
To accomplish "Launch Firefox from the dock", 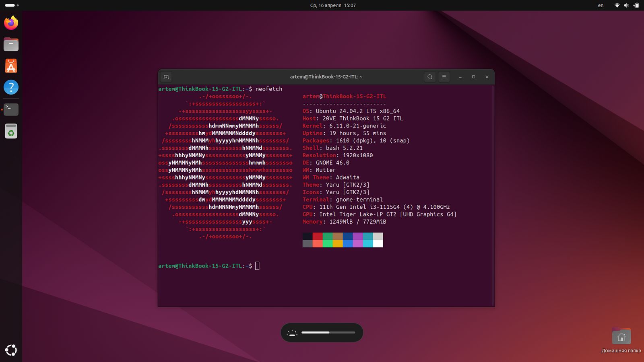I will pyautogui.click(x=11, y=23).
